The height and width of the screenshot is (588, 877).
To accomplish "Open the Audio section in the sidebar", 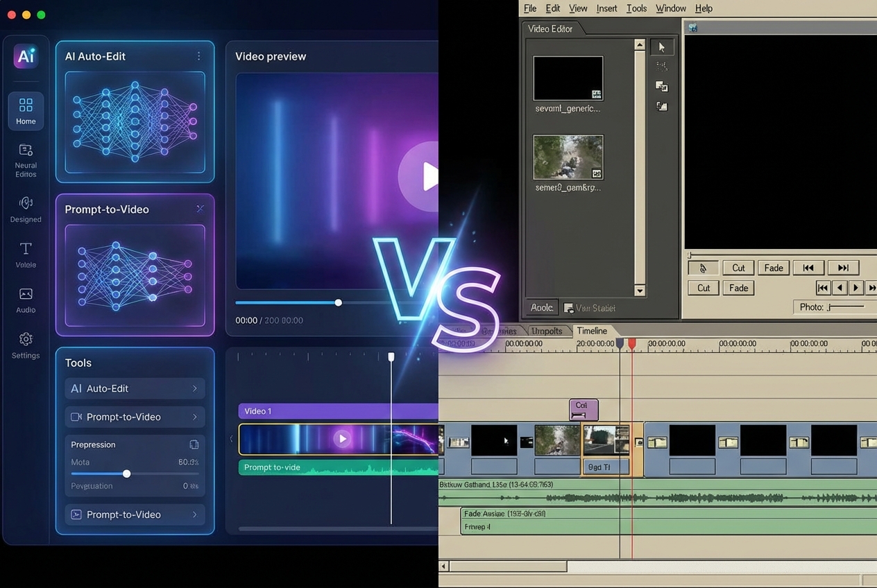I will (x=26, y=301).
